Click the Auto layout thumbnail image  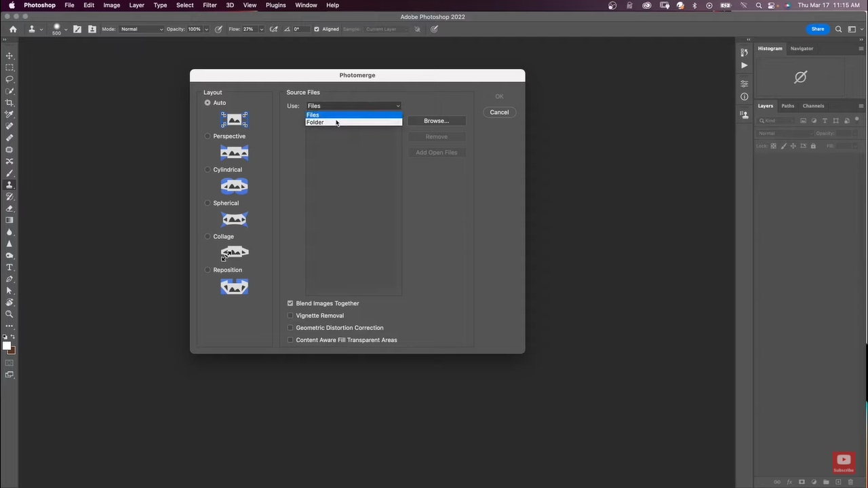click(234, 119)
